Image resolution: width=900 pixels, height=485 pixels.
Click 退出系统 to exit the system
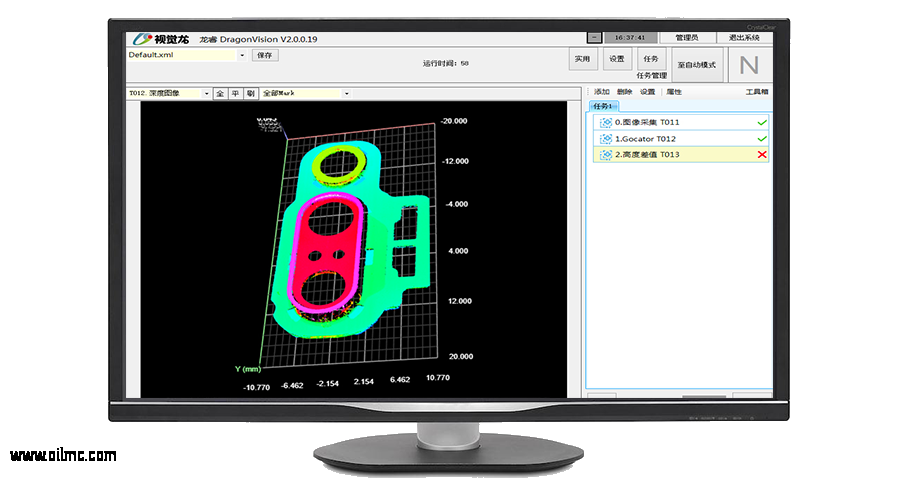744,38
